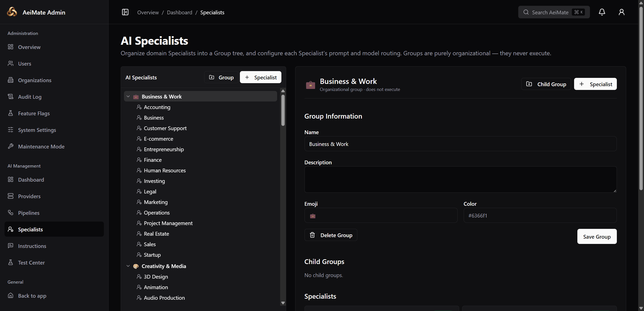Image resolution: width=644 pixels, height=311 pixels.
Task: Go to Dashboard breadcrumb
Action: tap(180, 12)
